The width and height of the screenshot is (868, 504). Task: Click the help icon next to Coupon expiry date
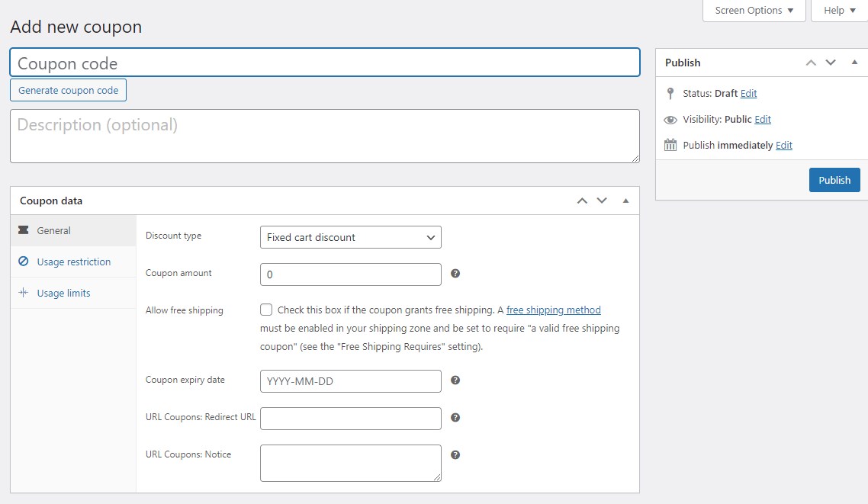(x=455, y=380)
